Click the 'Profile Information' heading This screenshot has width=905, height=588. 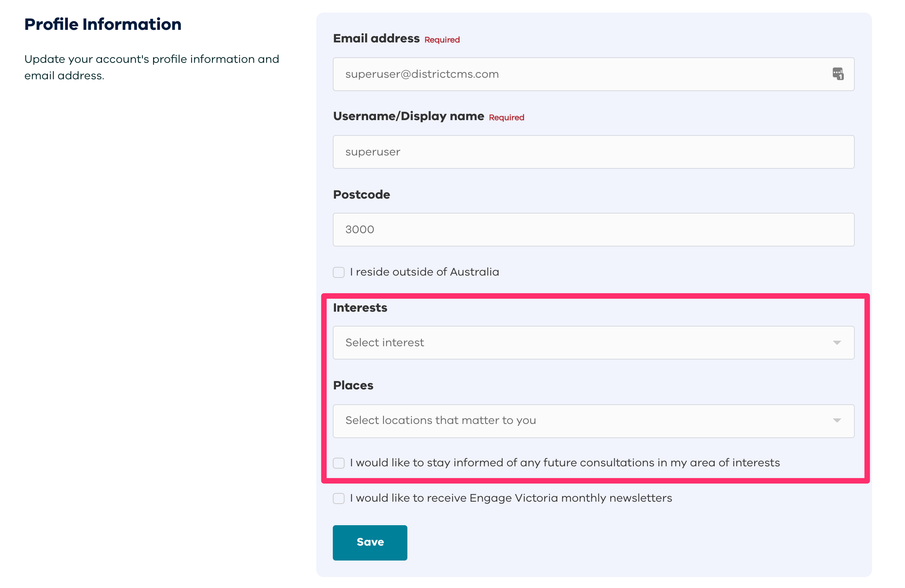coord(103,24)
